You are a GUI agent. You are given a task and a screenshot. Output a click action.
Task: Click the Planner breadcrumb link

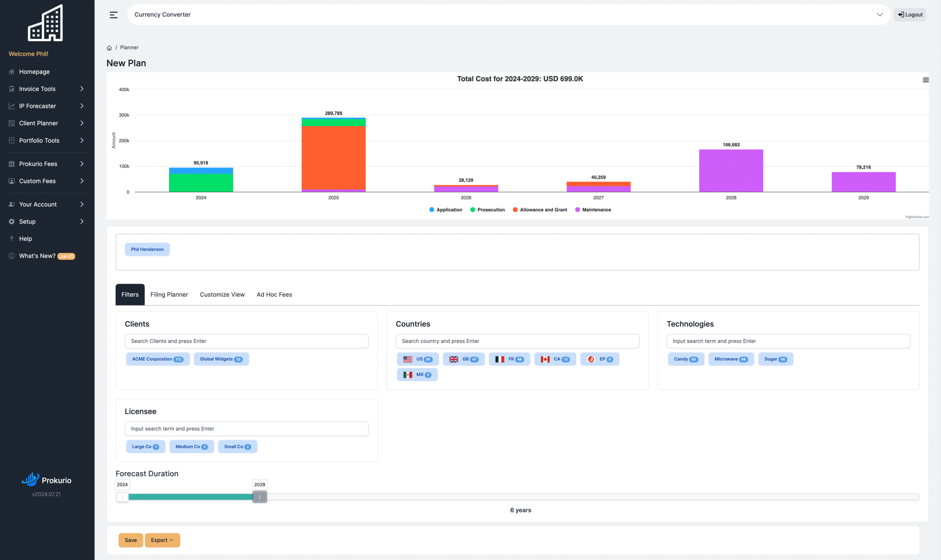click(x=129, y=47)
